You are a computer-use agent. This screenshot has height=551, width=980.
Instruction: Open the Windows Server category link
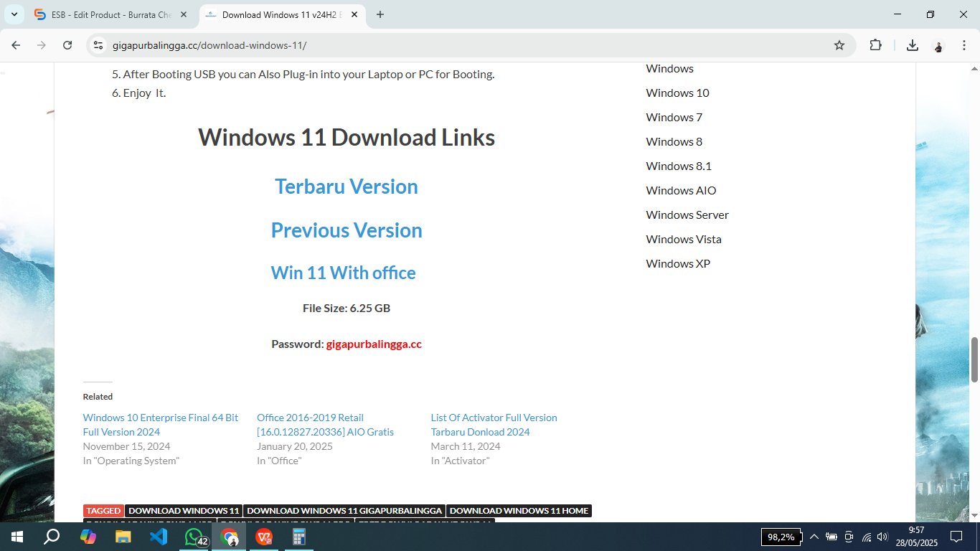pyautogui.click(x=687, y=215)
